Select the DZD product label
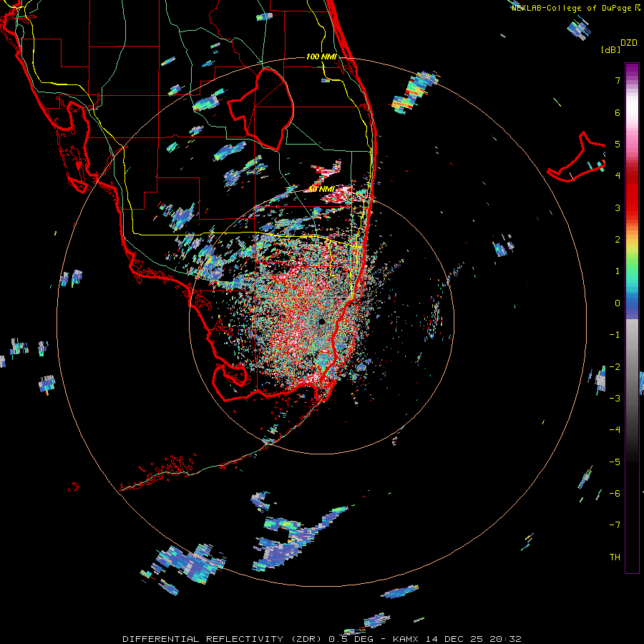The height and width of the screenshot is (644, 644). pyautogui.click(x=629, y=43)
